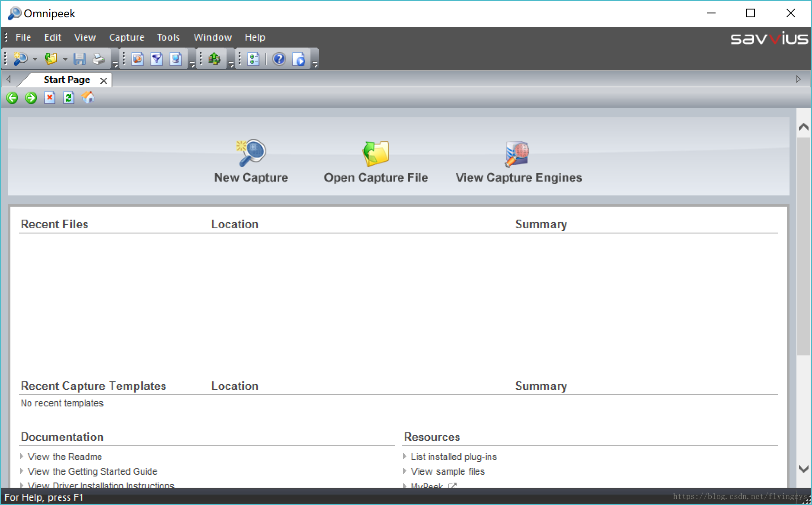
Task: Open the Help menu
Action: [255, 37]
